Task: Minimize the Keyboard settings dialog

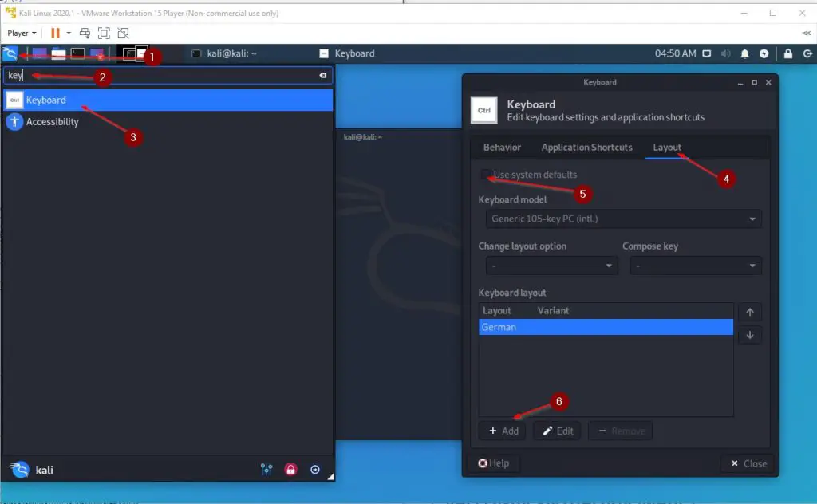Action: pos(740,83)
